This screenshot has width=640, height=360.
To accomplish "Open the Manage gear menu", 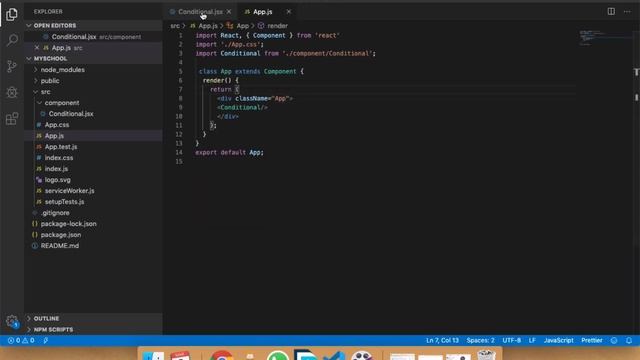I will click(x=12, y=321).
